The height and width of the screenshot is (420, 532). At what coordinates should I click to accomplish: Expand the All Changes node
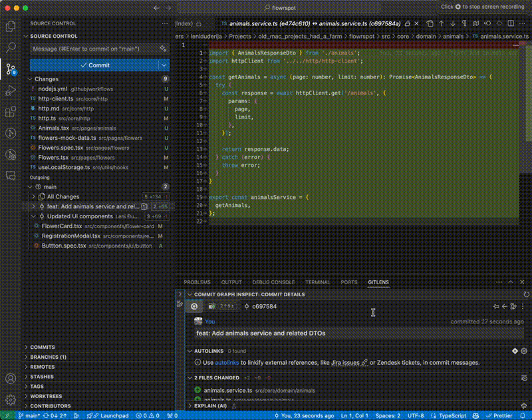coord(34,196)
